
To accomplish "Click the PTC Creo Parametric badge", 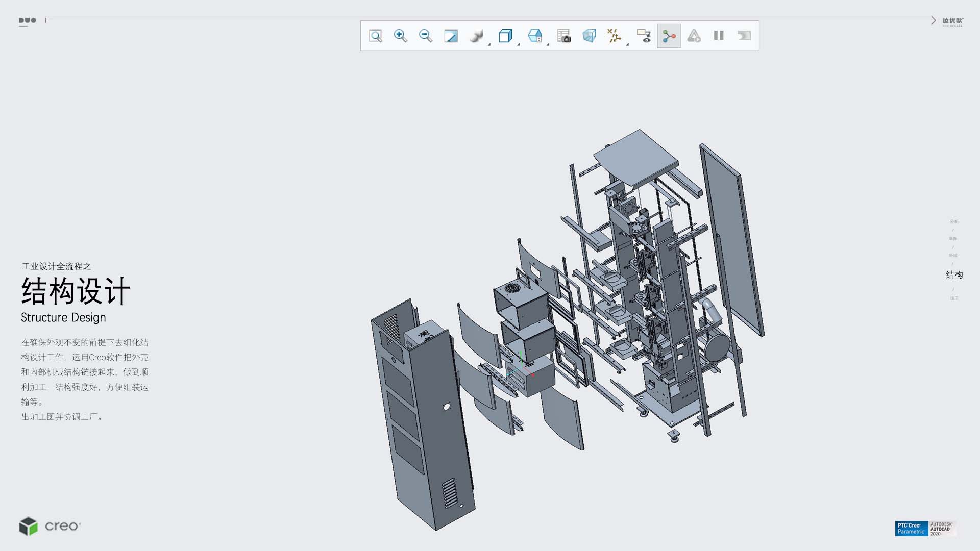I will point(911,528).
